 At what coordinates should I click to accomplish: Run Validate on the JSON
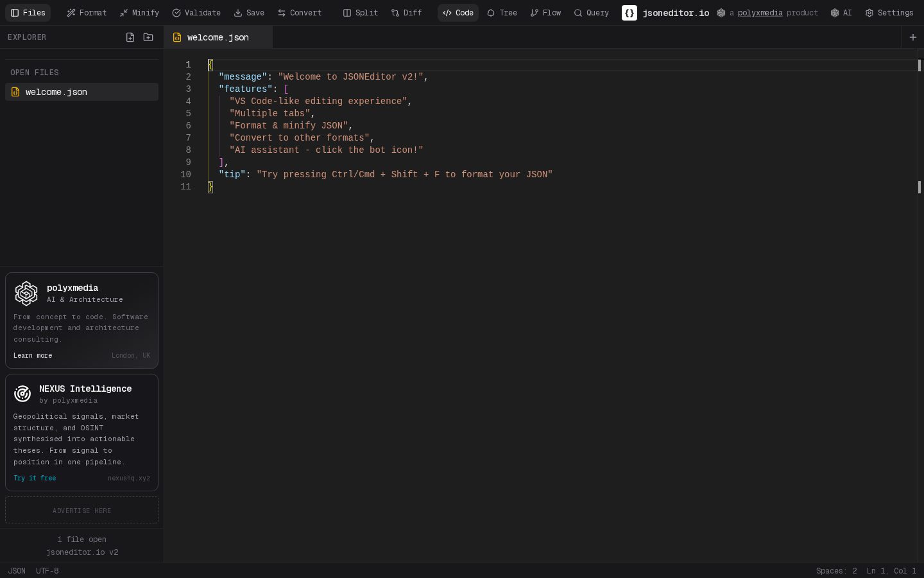(x=196, y=13)
